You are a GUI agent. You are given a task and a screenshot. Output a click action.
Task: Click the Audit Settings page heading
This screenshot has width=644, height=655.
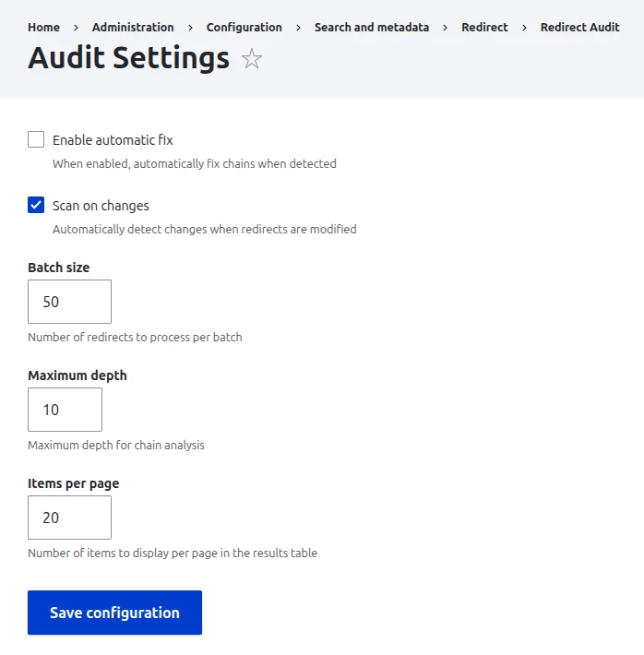(129, 57)
